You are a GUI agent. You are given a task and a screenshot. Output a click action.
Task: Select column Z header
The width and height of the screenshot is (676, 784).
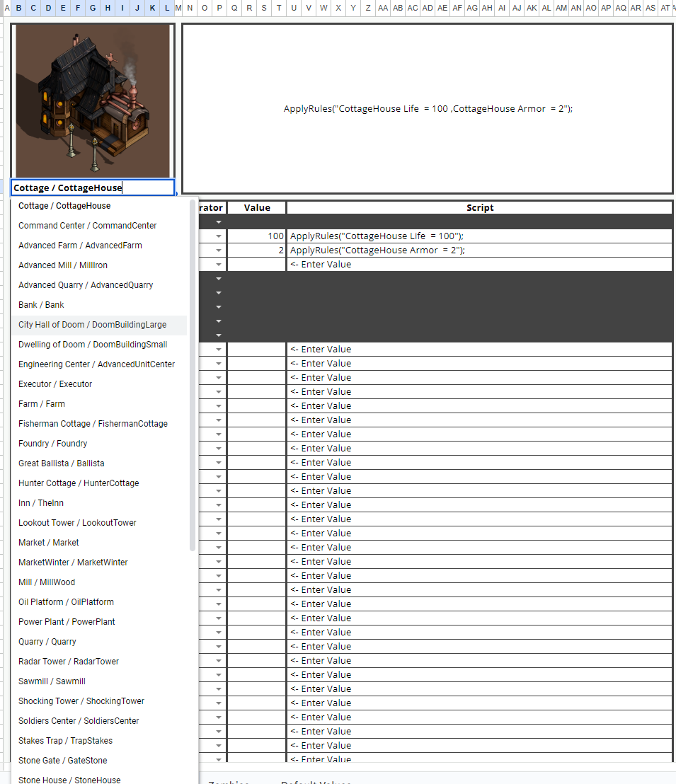point(368,8)
